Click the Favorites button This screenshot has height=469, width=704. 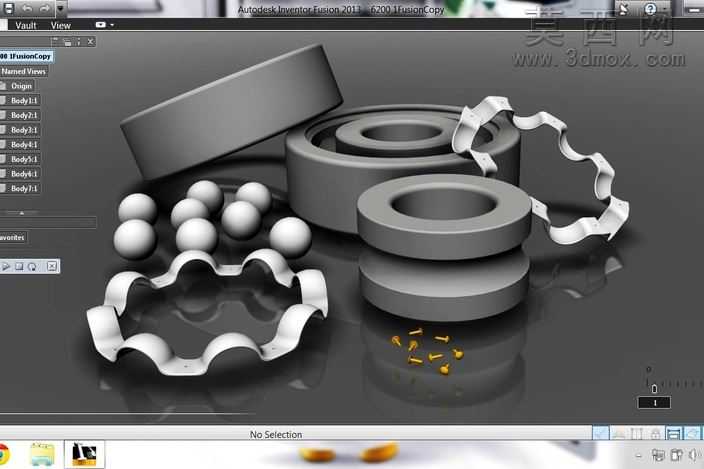click(13, 237)
